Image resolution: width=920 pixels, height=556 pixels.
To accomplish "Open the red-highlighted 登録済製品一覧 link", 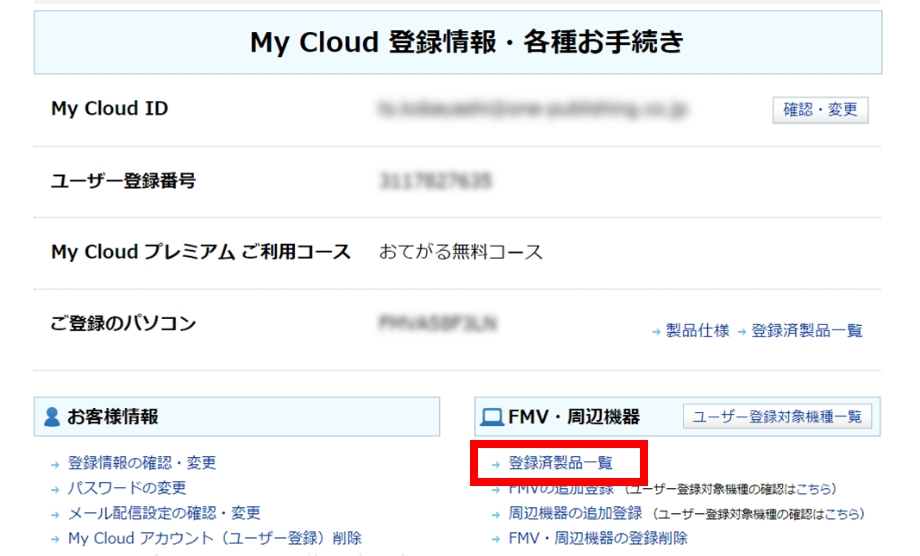I will 560,463.
